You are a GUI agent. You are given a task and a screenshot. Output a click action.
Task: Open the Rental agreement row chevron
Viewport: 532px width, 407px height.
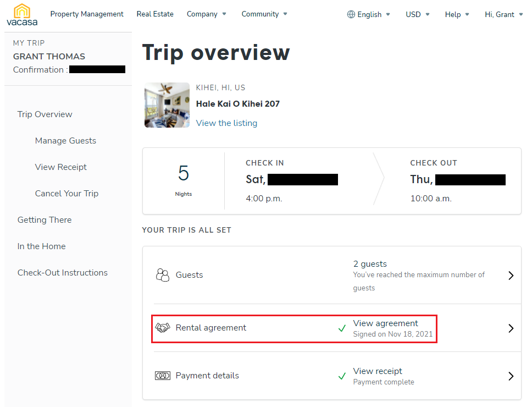[511, 328]
